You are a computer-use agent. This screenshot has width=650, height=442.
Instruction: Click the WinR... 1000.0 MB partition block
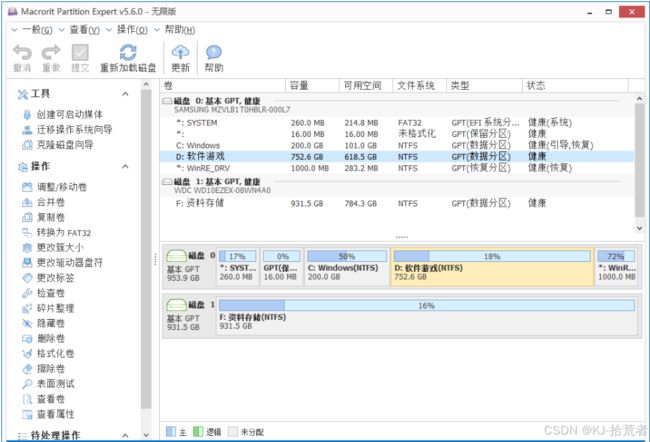[616, 267]
